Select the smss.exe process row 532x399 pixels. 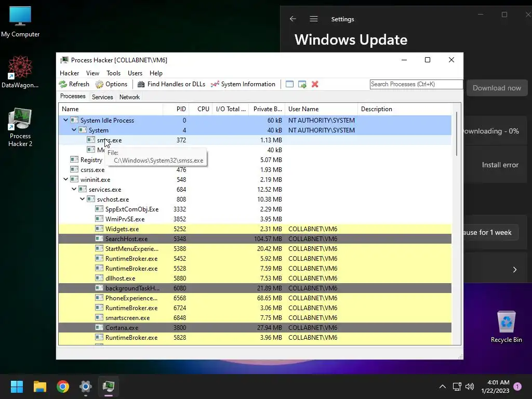pos(255,140)
